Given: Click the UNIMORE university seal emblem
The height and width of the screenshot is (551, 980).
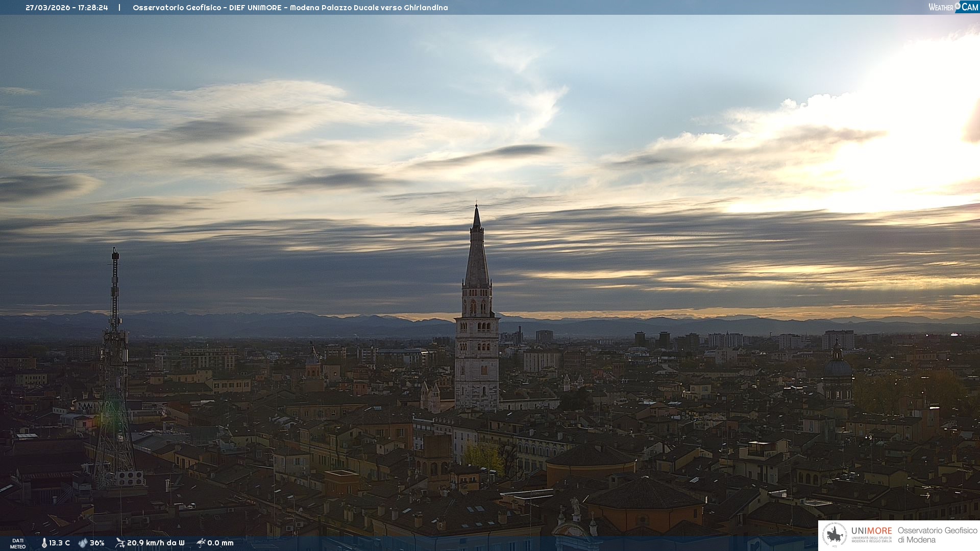Looking at the screenshot, I should point(835,535).
